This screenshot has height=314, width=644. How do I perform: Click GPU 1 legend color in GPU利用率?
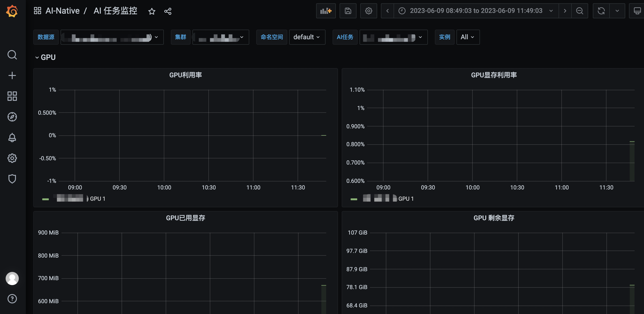tap(46, 199)
